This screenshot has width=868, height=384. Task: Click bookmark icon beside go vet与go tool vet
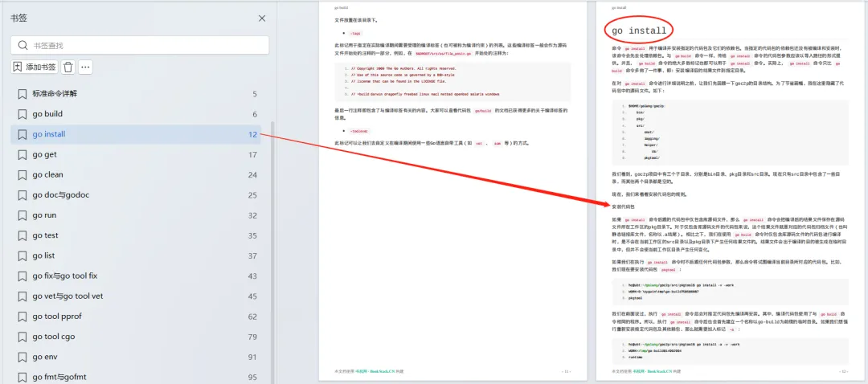tap(23, 296)
